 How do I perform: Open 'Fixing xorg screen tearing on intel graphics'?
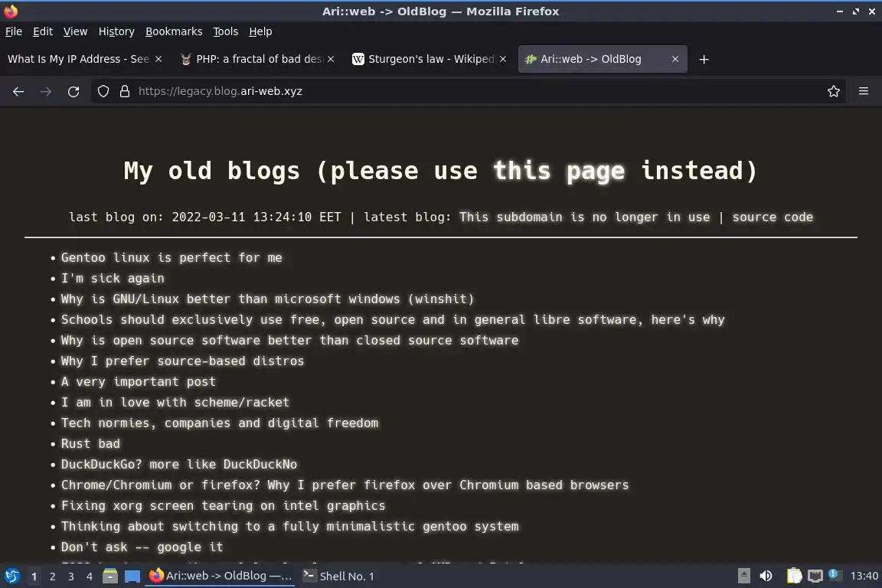(x=224, y=506)
